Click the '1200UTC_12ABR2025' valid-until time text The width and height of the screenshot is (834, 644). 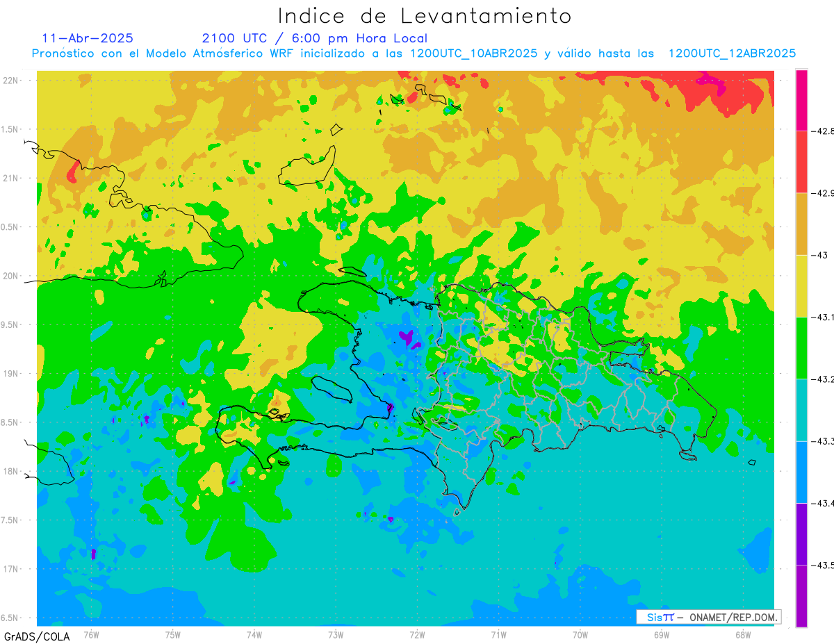[x=732, y=53]
